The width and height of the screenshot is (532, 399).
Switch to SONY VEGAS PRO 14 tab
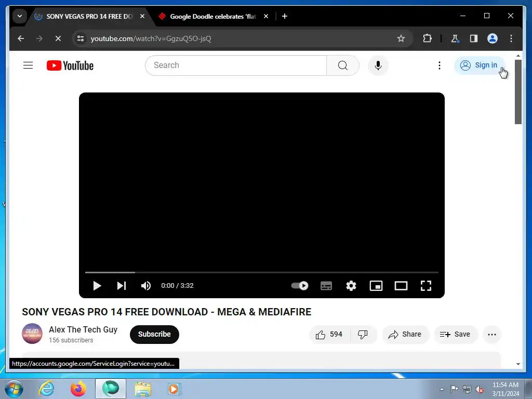pyautogui.click(x=88, y=16)
